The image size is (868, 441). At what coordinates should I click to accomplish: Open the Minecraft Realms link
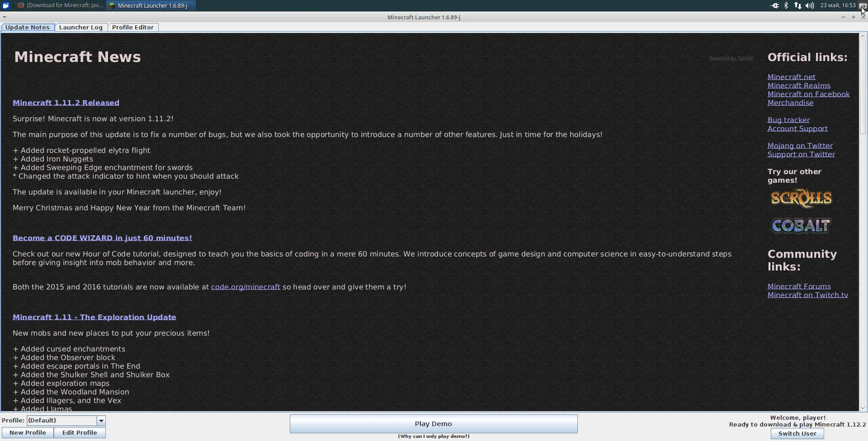click(x=799, y=85)
